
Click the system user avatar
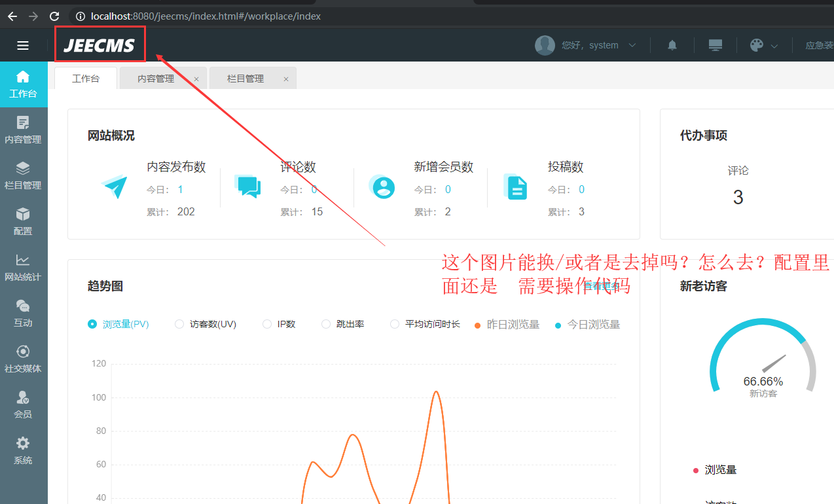(x=545, y=45)
